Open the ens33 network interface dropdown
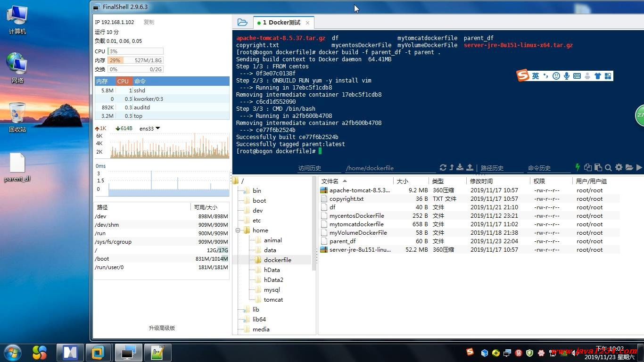Screen dimensions: 644x362 (x=150, y=128)
